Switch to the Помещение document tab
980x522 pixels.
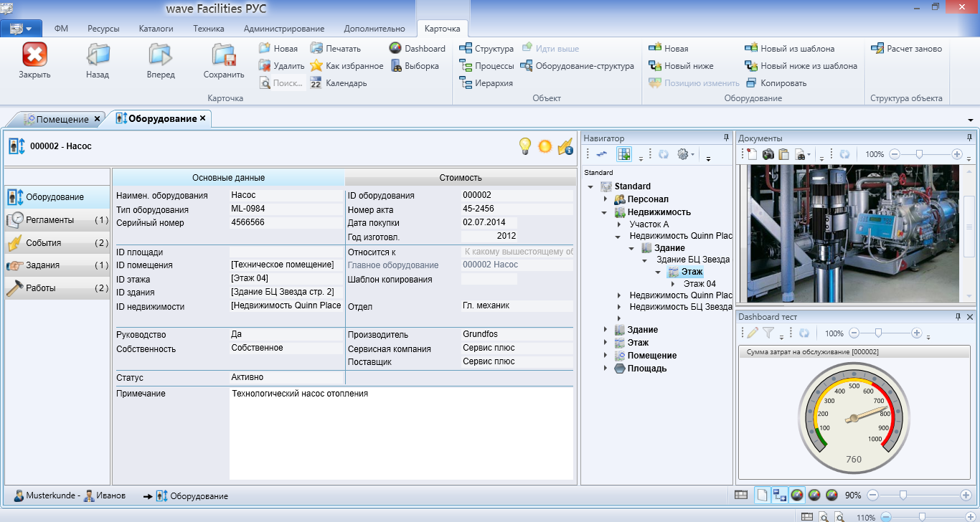62,119
